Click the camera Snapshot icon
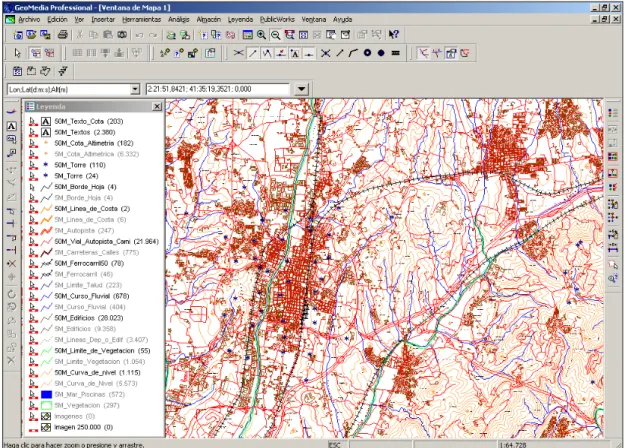 (x=122, y=35)
